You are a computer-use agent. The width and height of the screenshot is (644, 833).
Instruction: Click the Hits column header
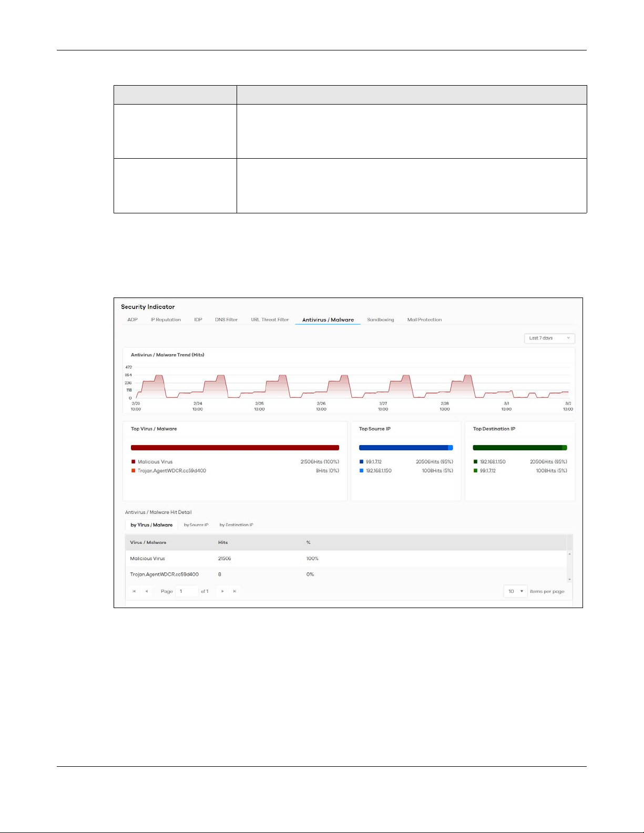click(x=223, y=542)
